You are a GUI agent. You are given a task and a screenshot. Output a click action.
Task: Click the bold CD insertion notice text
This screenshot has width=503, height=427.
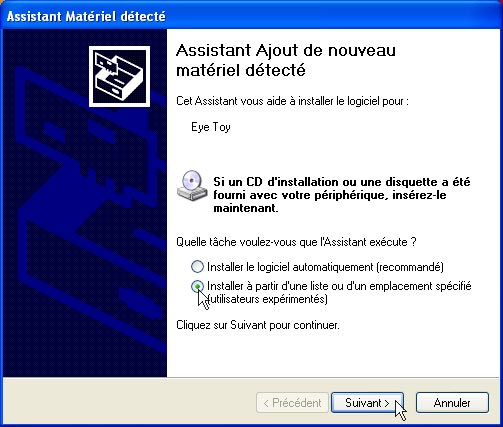point(342,195)
